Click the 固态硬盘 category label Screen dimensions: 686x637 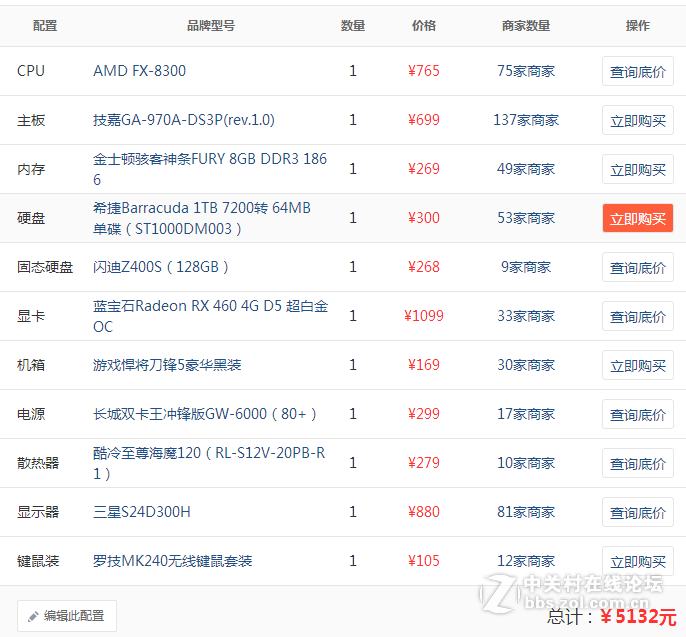(x=45, y=267)
